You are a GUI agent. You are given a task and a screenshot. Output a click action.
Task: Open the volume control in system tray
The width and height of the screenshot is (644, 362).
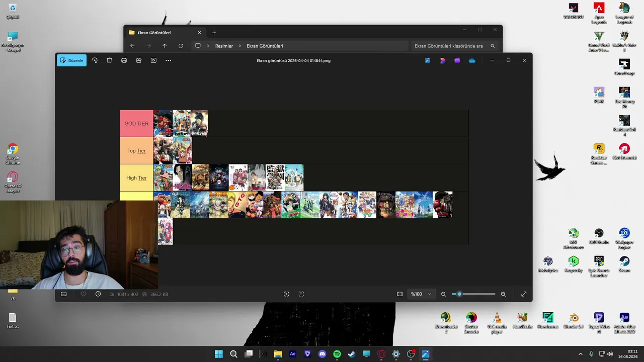click(x=610, y=354)
